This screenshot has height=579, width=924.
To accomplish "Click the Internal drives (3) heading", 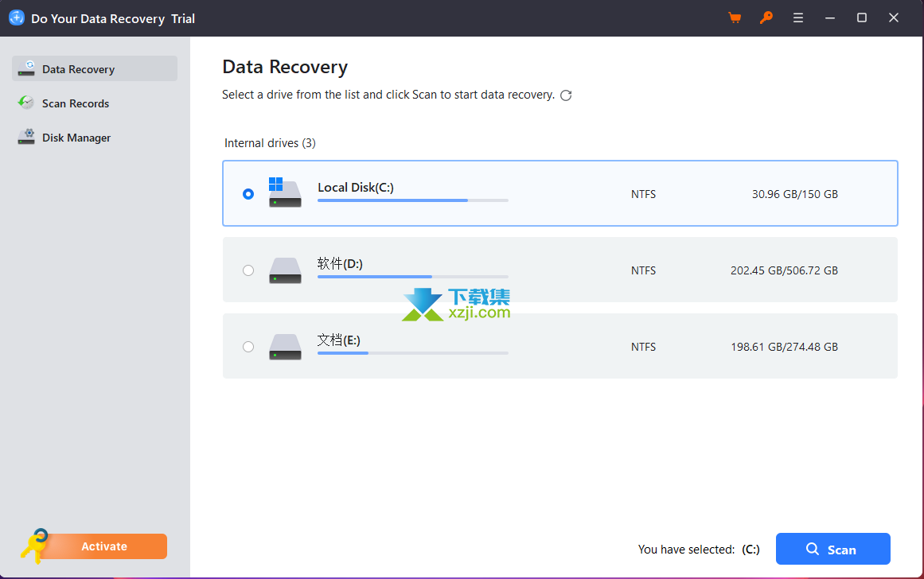I will tap(270, 143).
